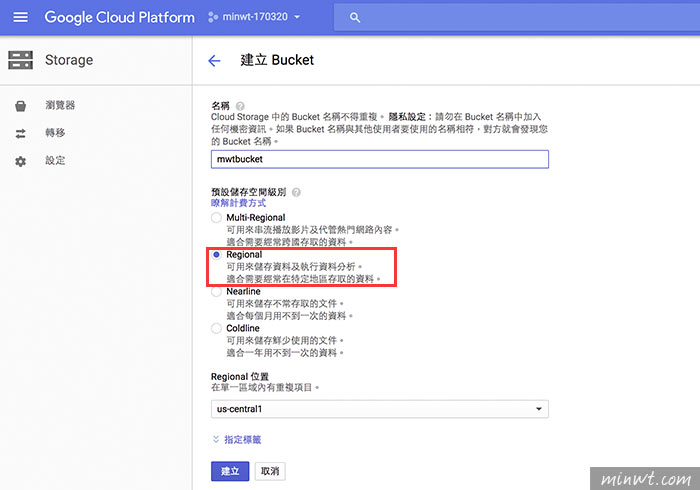Click the 取消 cancel button

(x=270, y=471)
